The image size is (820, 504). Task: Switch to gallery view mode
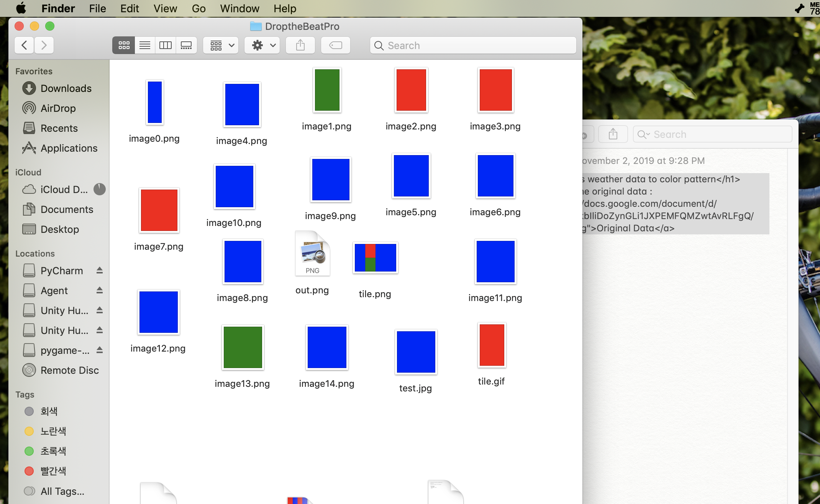pyautogui.click(x=186, y=46)
